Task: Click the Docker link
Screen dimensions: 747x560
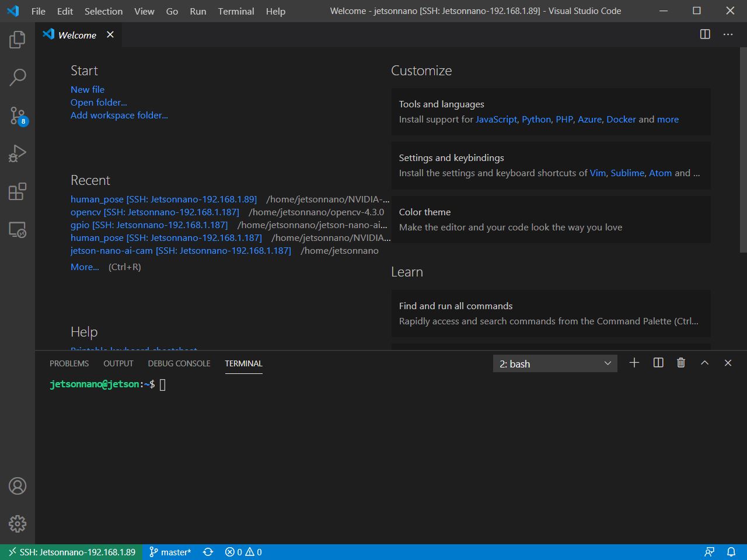Action: (621, 119)
